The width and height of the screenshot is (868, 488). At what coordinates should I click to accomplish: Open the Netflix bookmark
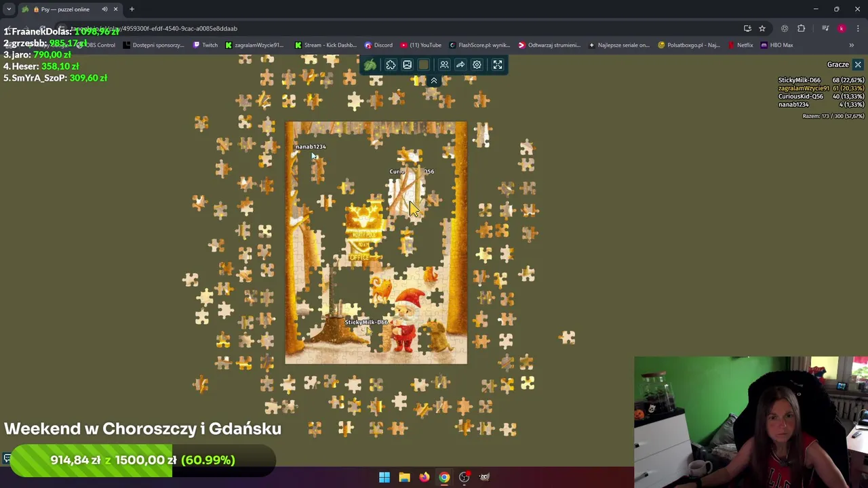741,45
